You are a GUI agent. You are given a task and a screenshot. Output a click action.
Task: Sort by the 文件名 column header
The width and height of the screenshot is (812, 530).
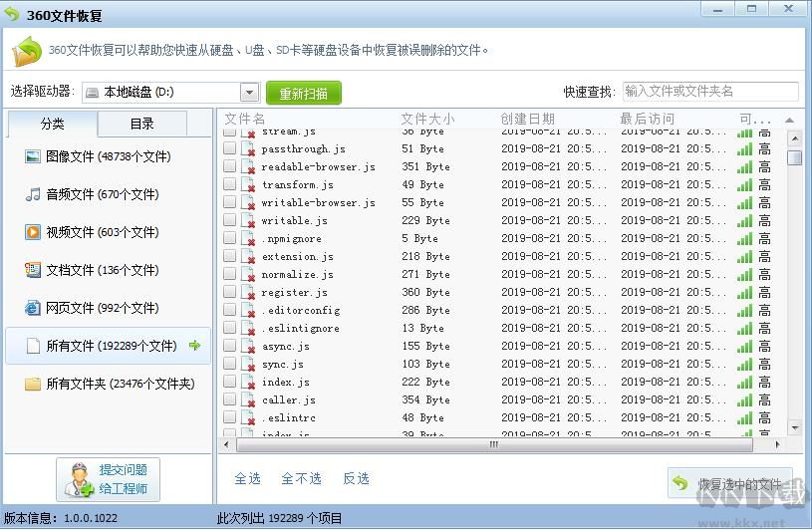pyautogui.click(x=244, y=119)
